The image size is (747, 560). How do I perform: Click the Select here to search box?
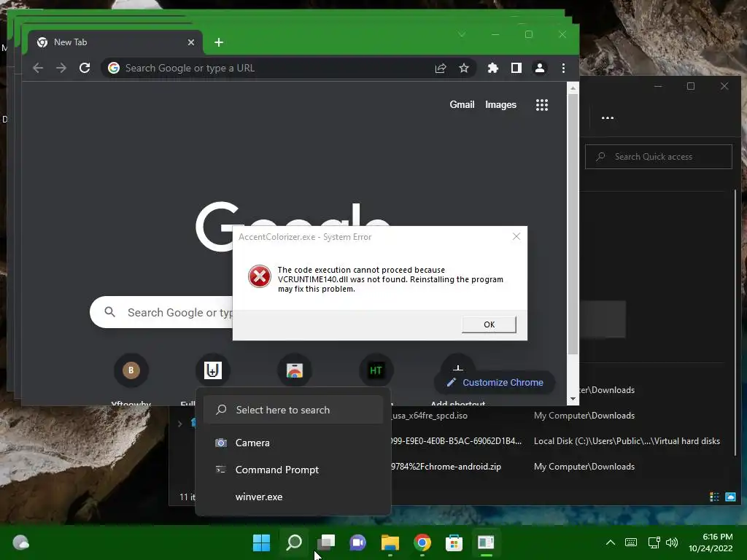point(293,410)
